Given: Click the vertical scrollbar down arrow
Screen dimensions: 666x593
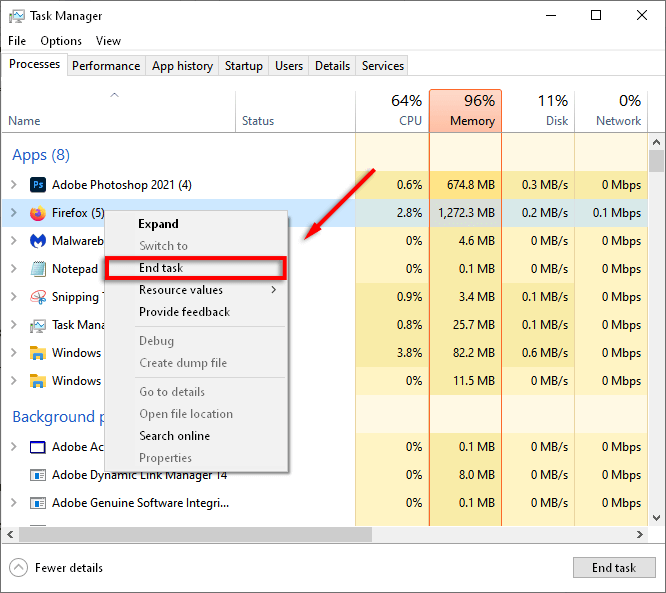Looking at the screenshot, I should [x=656, y=518].
